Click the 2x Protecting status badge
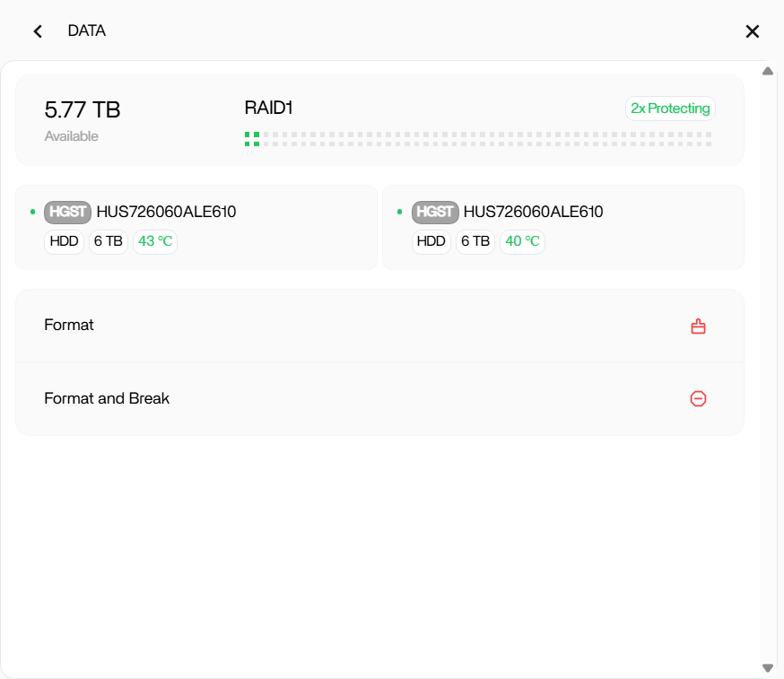 [670, 109]
